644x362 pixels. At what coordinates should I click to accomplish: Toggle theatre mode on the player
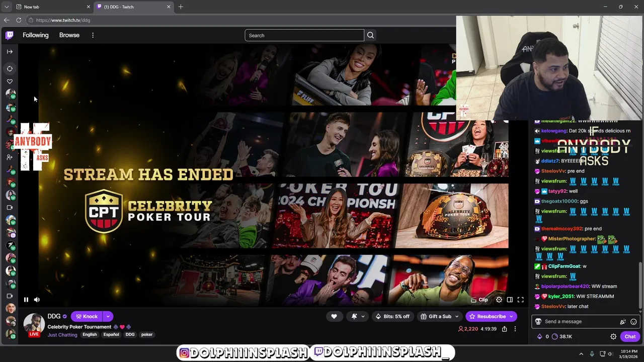510,300
